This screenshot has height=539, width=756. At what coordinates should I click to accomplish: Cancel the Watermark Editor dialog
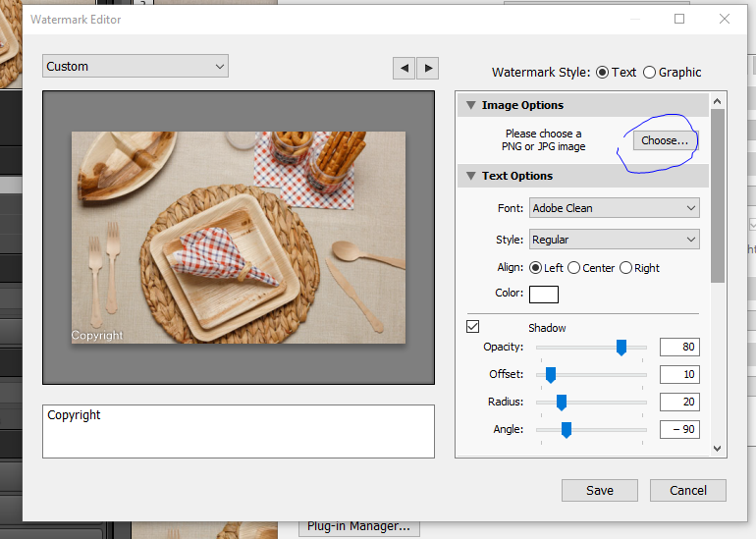click(x=687, y=490)
